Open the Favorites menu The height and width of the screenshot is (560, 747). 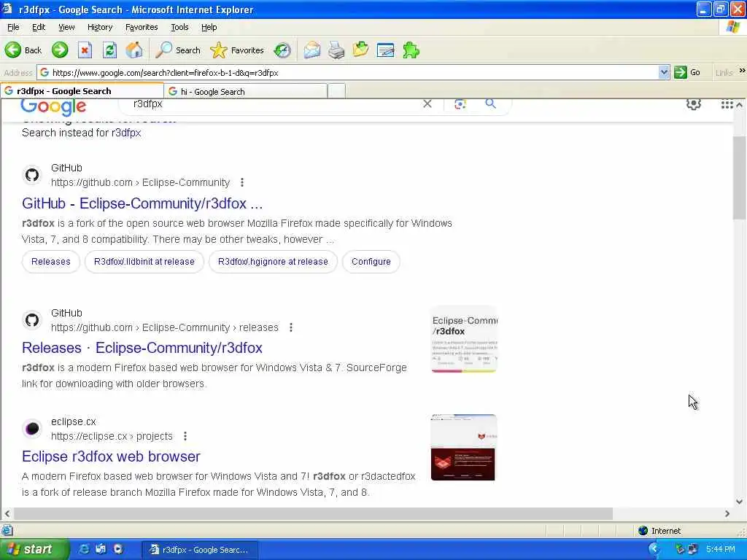tap(142, 27)
